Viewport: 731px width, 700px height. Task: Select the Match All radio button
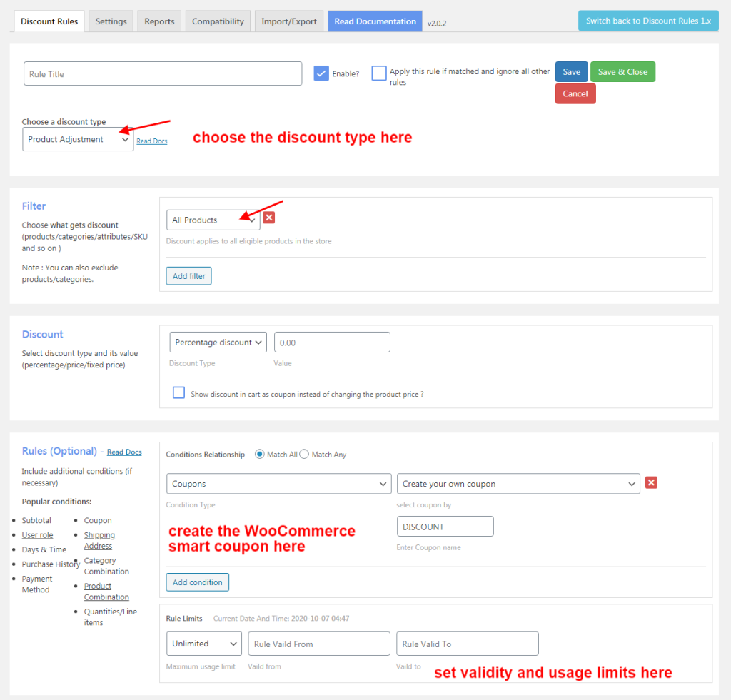point(260,454)
